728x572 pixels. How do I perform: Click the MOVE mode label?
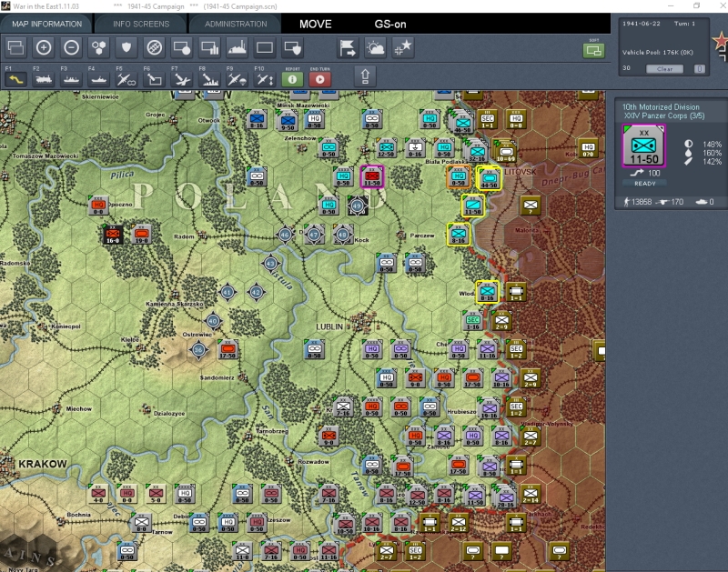(315, 25)
